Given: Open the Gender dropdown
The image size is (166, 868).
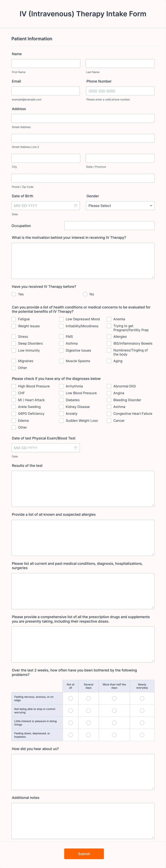Looking at the screenshot, I should click(120, 205).
